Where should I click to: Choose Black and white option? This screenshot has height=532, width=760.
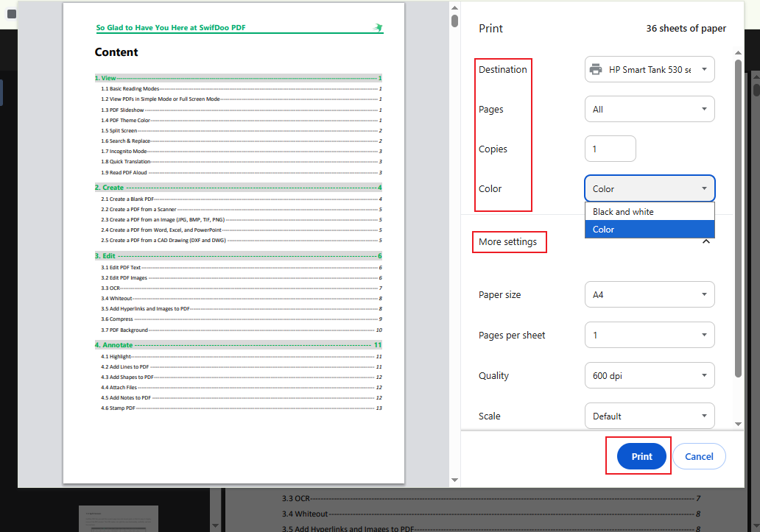tap(650, 211)
